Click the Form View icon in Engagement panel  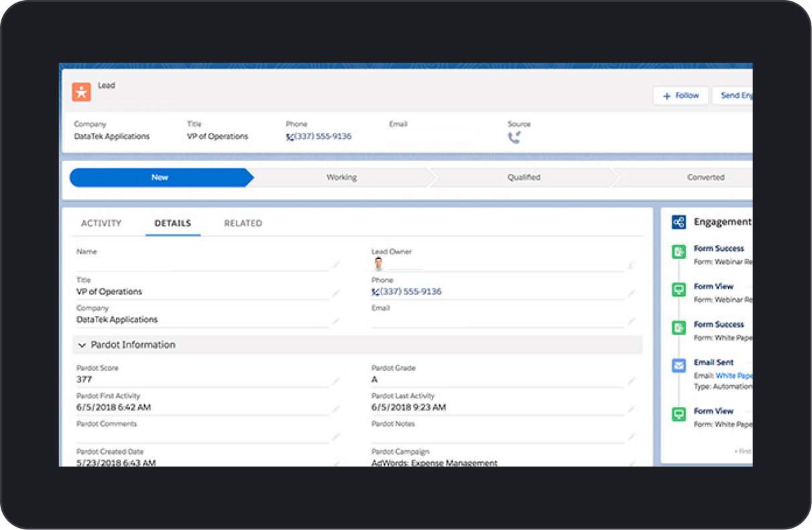678,289
